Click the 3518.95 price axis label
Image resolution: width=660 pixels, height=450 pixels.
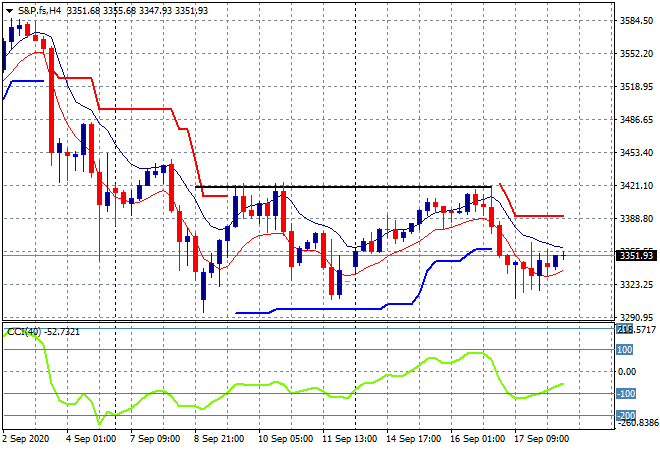click(x=636, y=87)
